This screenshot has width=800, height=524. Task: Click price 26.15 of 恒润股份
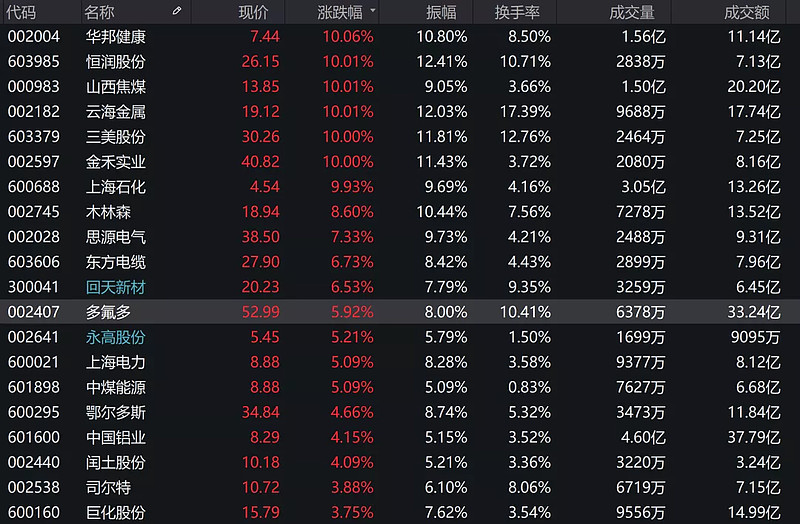tap(261, 62)
